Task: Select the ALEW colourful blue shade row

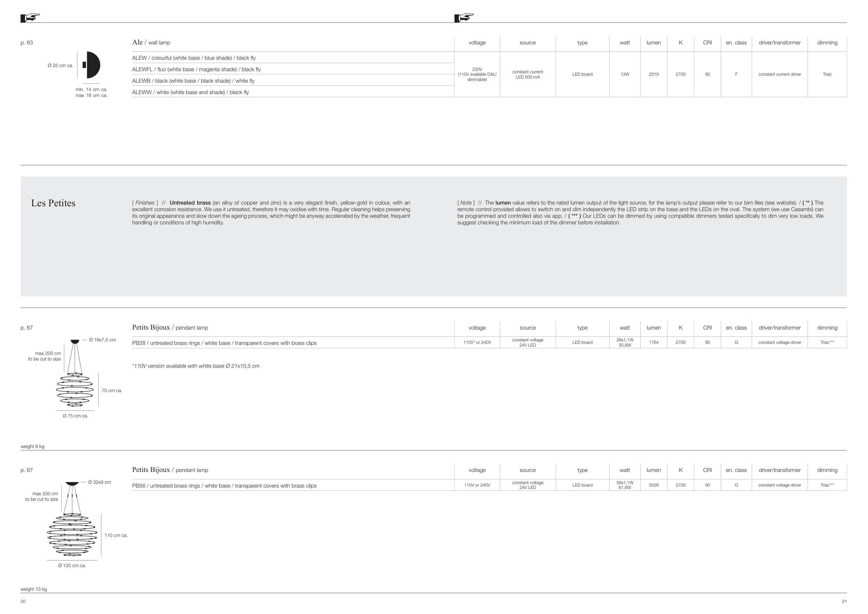Action: pyautogui.click(x=193, y=58)
